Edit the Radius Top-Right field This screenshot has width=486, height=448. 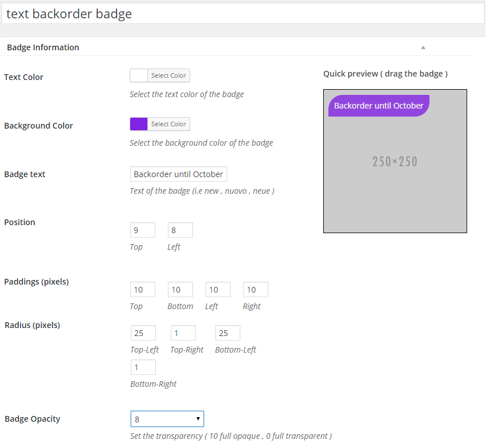183,333
